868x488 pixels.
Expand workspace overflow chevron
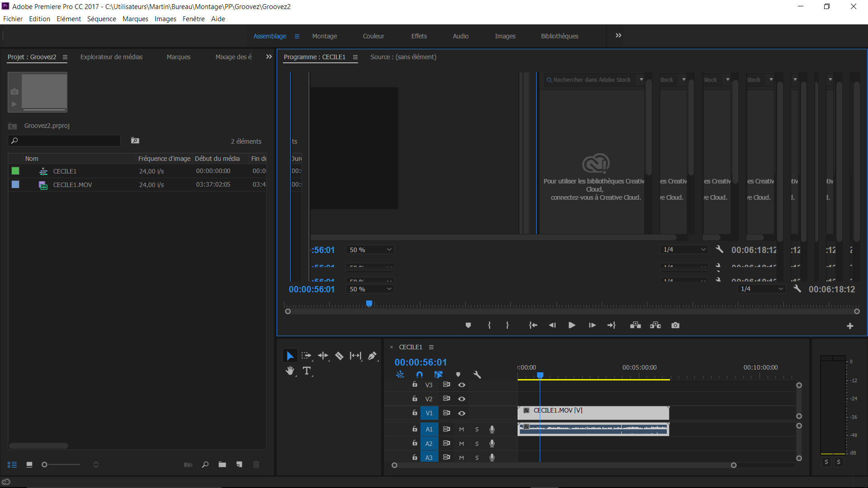coord(618,36)
